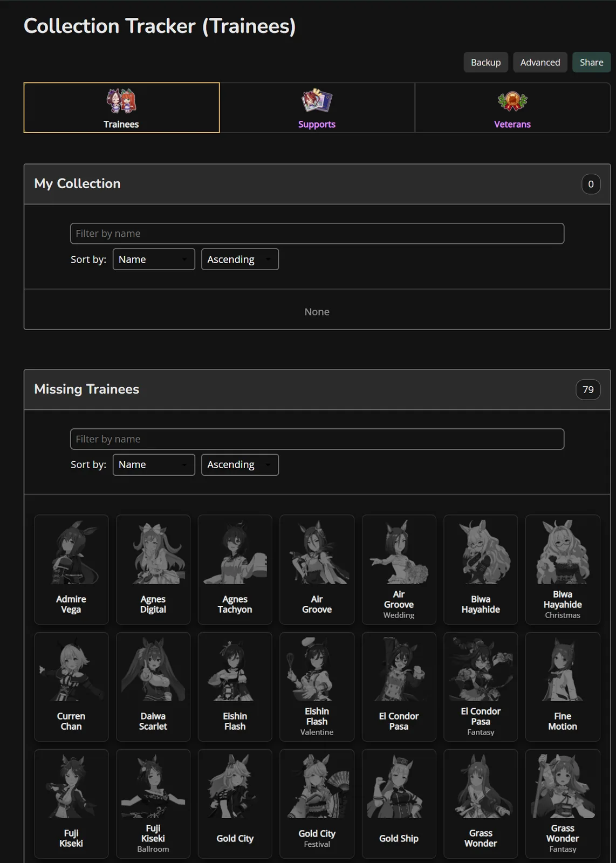This screenshot has height=863, width=616.
Task: Click the Backup button
Action: 485,62
